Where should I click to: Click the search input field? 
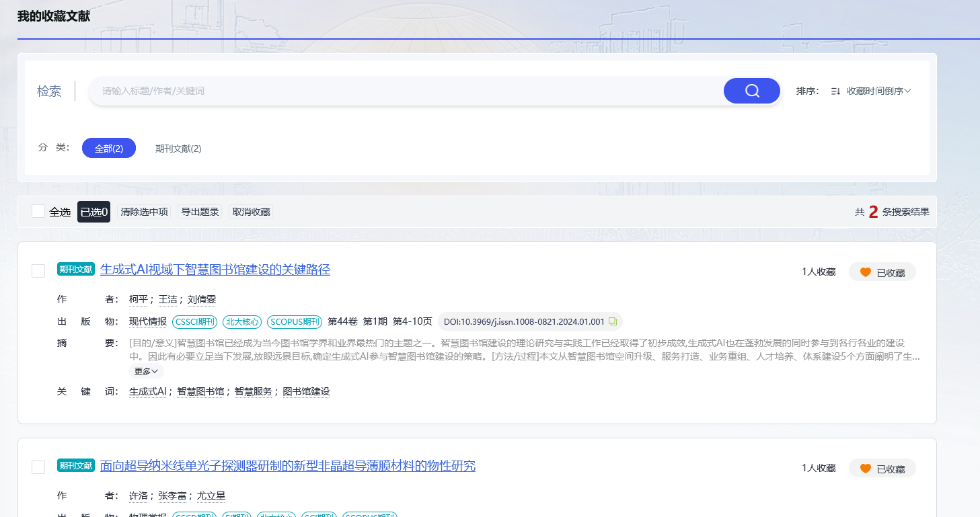[x=404, y=90]
